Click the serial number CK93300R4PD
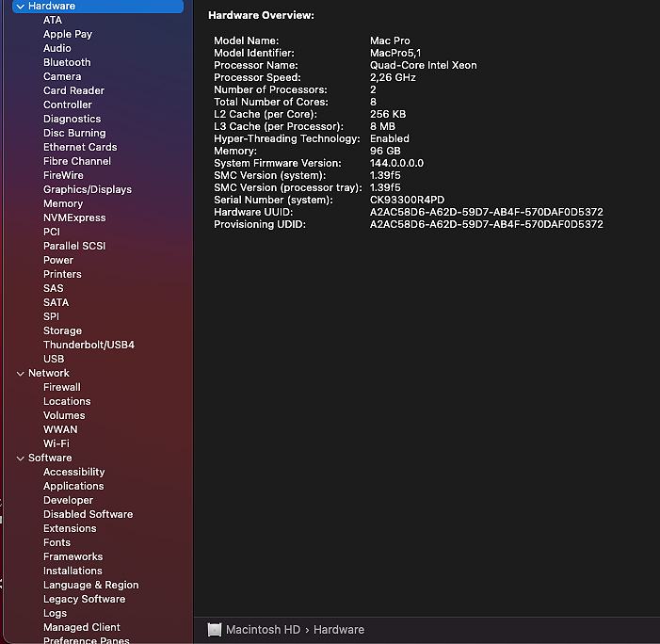 [407, 200]
